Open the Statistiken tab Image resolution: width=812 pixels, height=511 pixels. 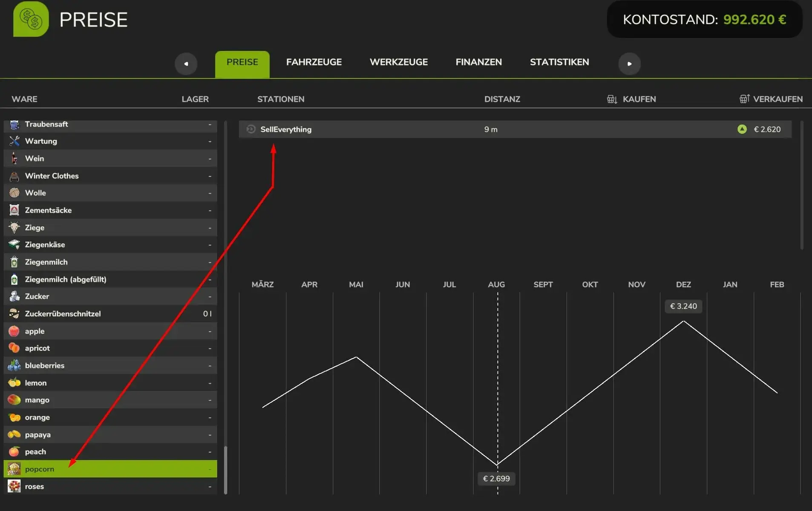(x=559, y=62)
